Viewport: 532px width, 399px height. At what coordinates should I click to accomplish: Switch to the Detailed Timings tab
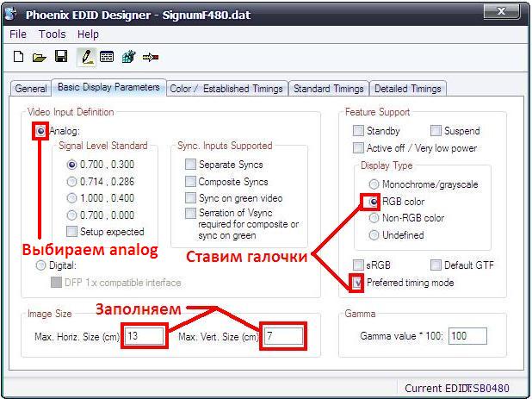(x=408, y=88)
